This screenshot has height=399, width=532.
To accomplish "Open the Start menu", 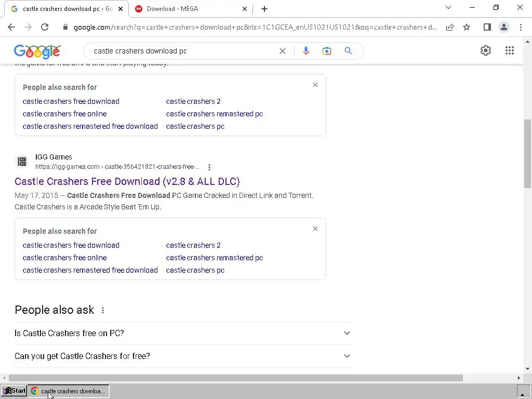I will [14, 391].
